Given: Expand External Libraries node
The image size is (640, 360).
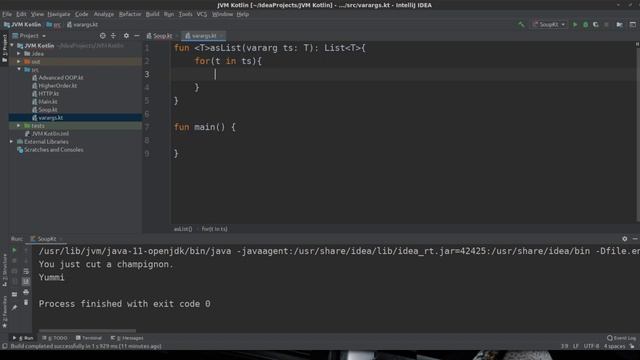Looking at the screenshot, I should (11, 142).
